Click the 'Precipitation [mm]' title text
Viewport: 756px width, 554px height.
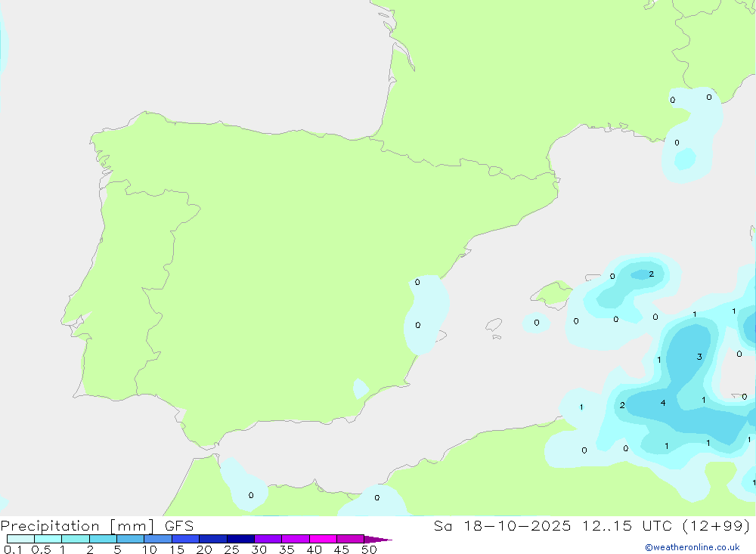[77, 526]
